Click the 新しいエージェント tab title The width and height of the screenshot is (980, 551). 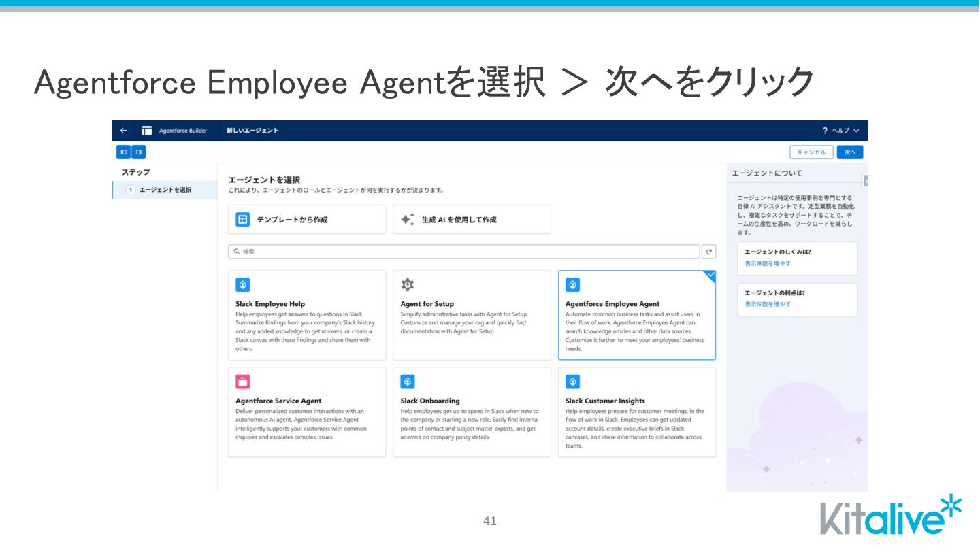[252, 131]
